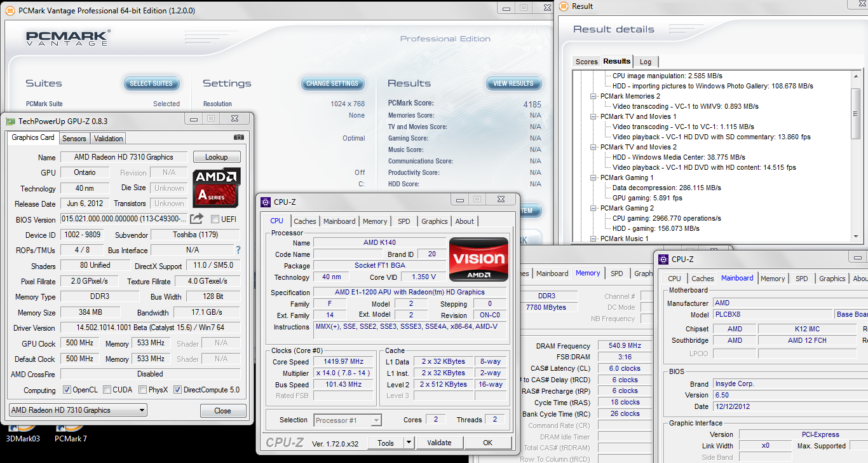Click the AMD A-Series logo in GPU-Z
This screenshot has width=868, height=463.
[x=216, y=187]
